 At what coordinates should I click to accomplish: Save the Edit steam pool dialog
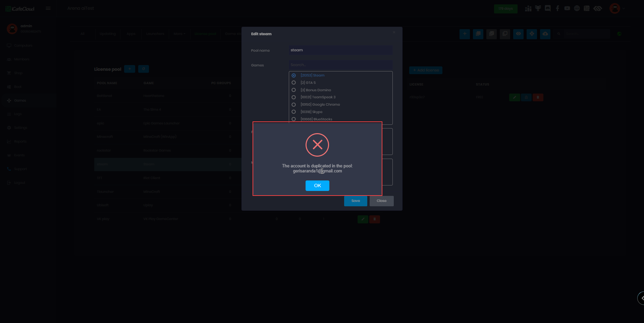pos(355,201)
